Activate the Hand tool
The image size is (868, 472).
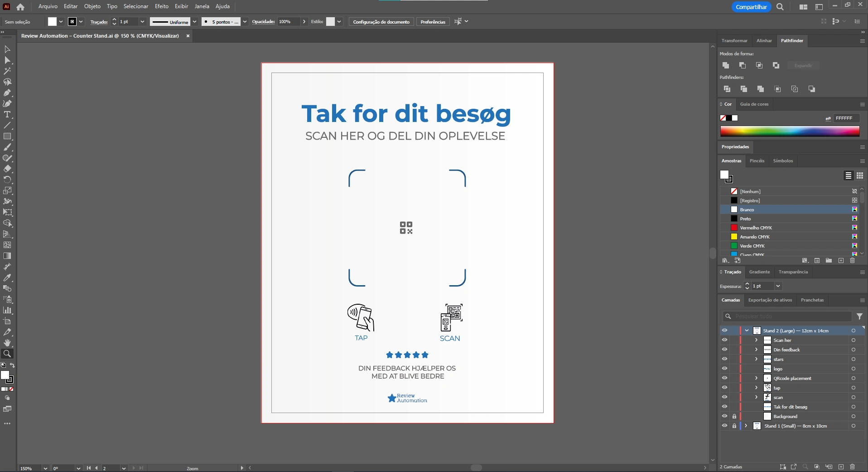click(7, 343)
